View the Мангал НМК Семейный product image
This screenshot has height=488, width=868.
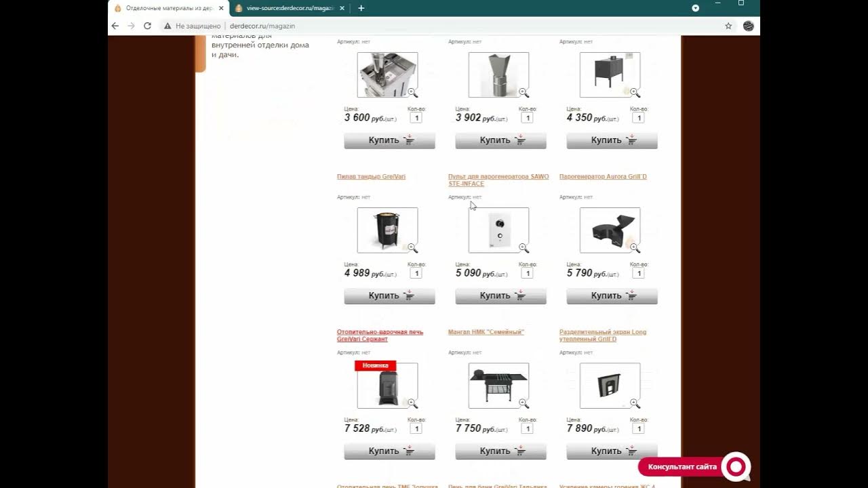pos(498,386)
